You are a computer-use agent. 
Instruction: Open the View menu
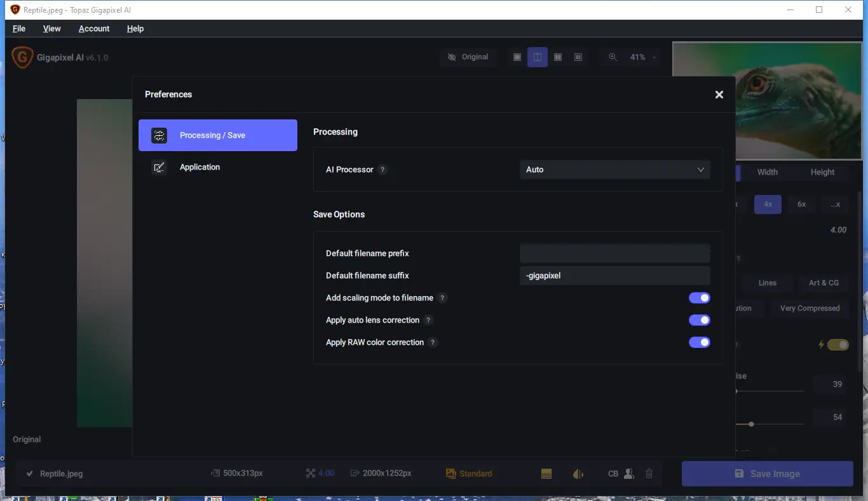pyautogui.click(x=52, y=29)
